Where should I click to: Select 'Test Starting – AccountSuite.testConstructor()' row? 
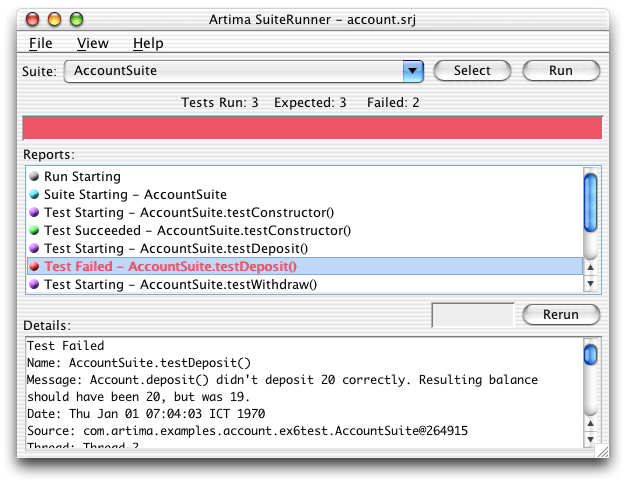click(305, 212)
